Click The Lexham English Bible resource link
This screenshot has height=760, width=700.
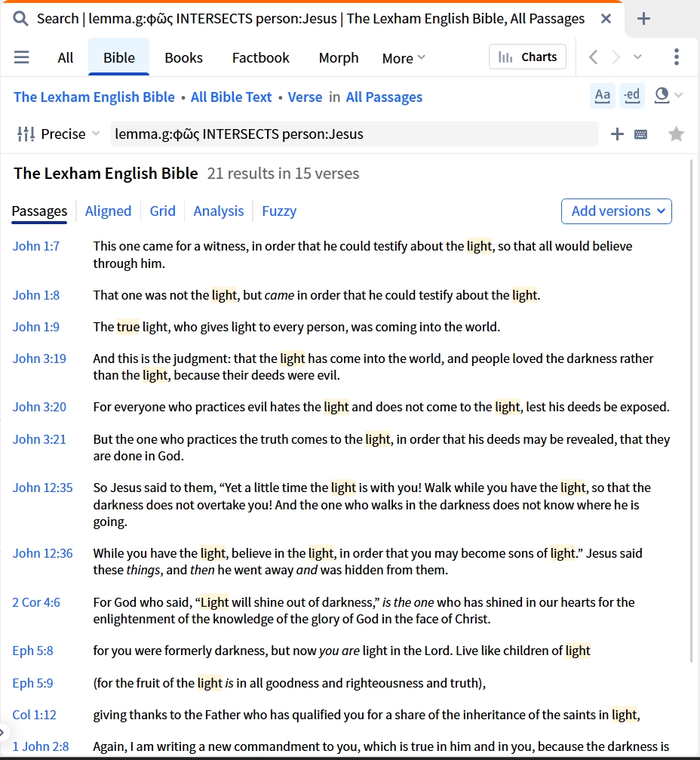click(94, 97)
